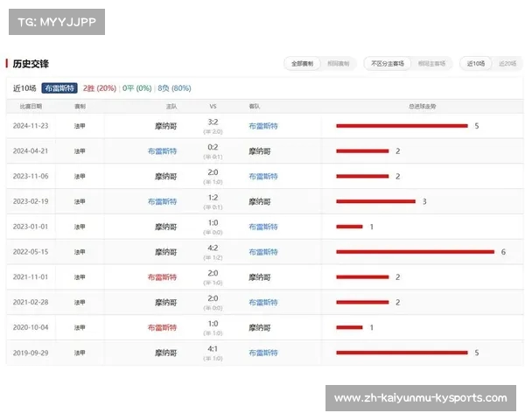525x420 pixels.
Task: Click the 0平 (0%) draw statistic
Action: coord(137,88)
